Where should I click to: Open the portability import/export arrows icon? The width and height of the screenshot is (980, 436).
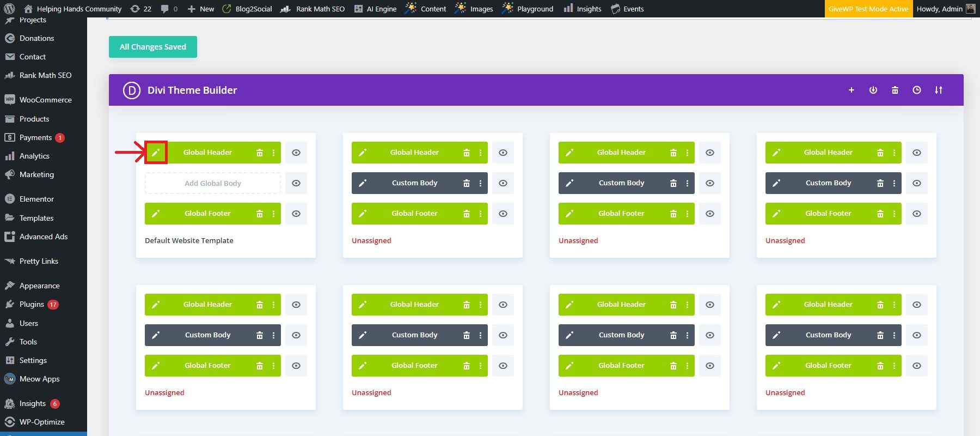(x=939, y=90)
